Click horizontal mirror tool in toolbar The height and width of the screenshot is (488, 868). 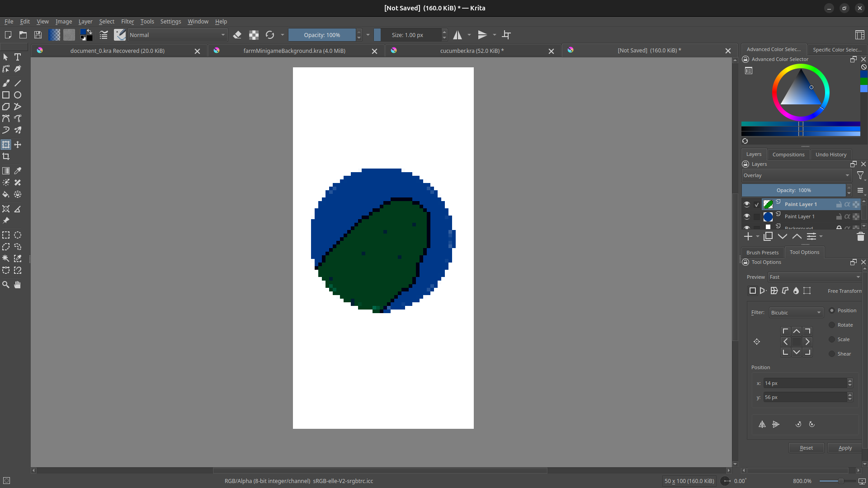458,35
